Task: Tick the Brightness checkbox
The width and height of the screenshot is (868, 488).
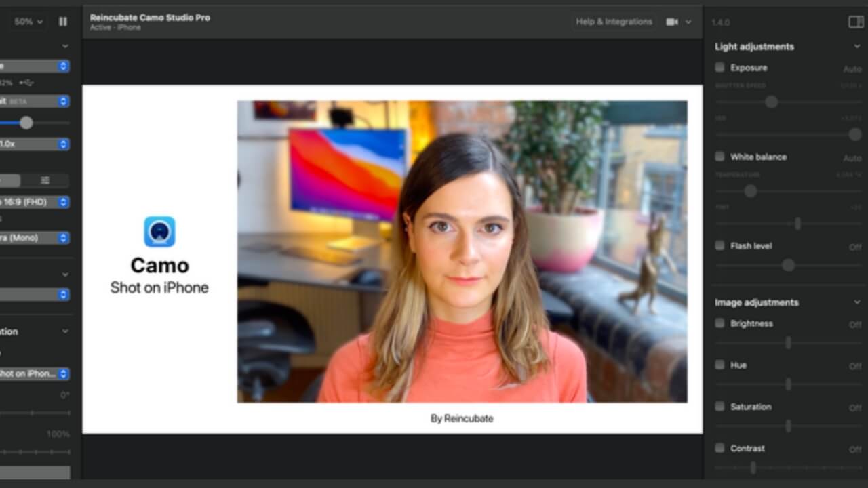Action: [719, 323]
